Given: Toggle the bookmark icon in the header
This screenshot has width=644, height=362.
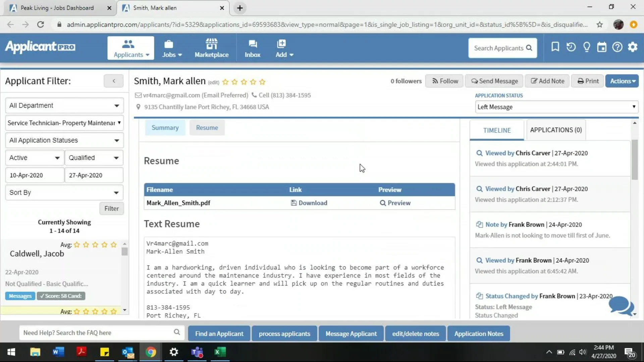Looking at the screenshot, I should click(555, 47).
